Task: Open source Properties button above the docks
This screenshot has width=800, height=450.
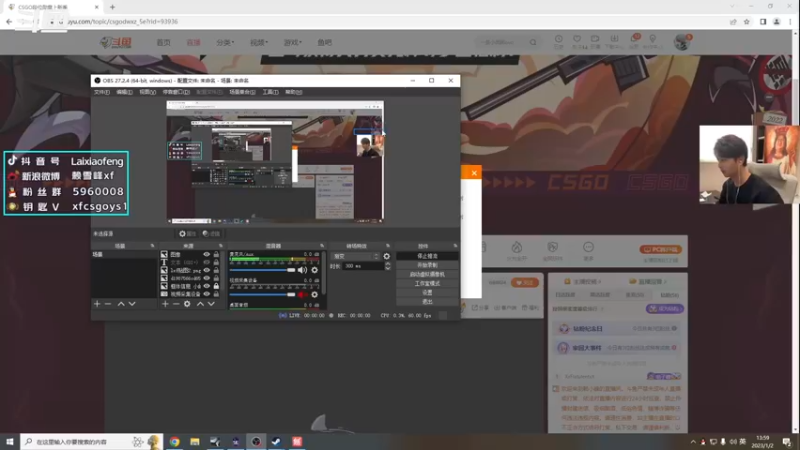Action: pyautogui.click(x=187, y=234)
